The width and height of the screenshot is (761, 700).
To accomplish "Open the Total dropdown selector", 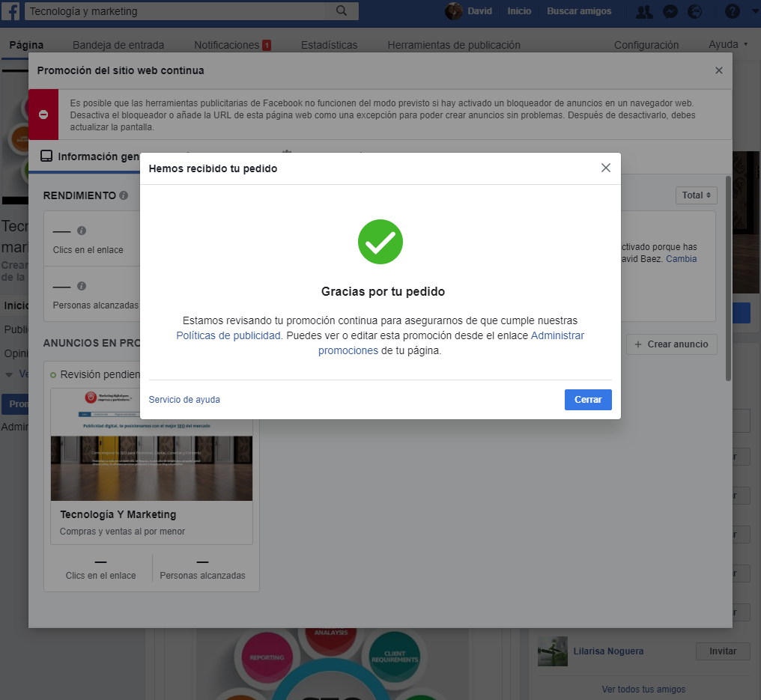I will click(696, 195).
